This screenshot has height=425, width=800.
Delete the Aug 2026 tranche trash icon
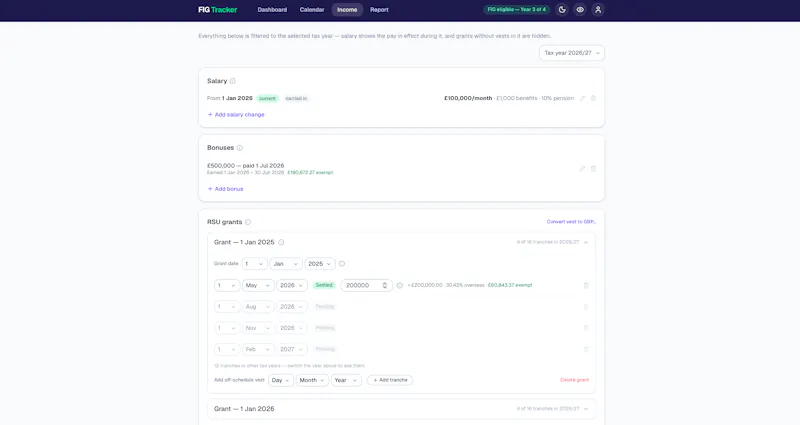click(x=586, y=307)
